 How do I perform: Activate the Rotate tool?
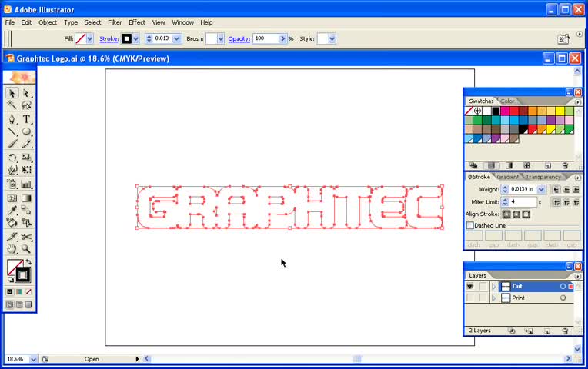[12, 158]
